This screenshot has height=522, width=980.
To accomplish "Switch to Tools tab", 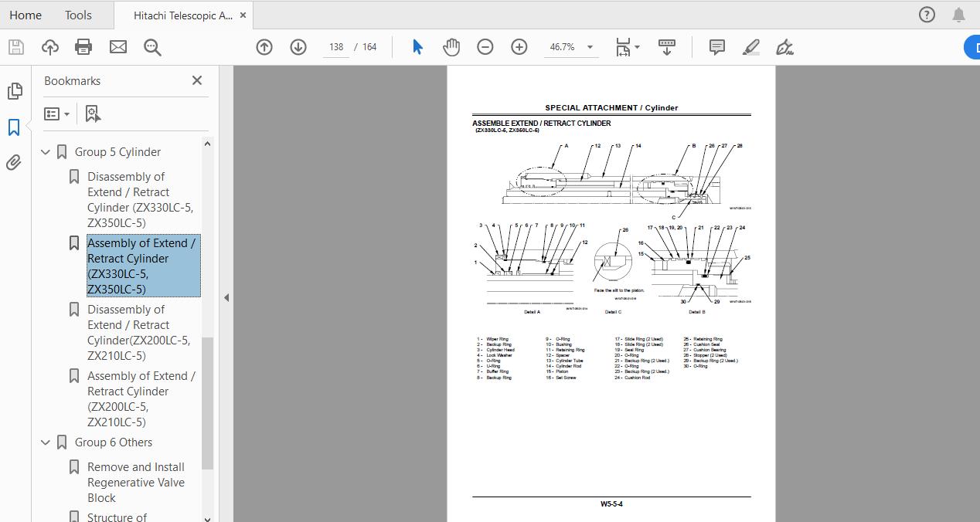I will coord(78,15).
